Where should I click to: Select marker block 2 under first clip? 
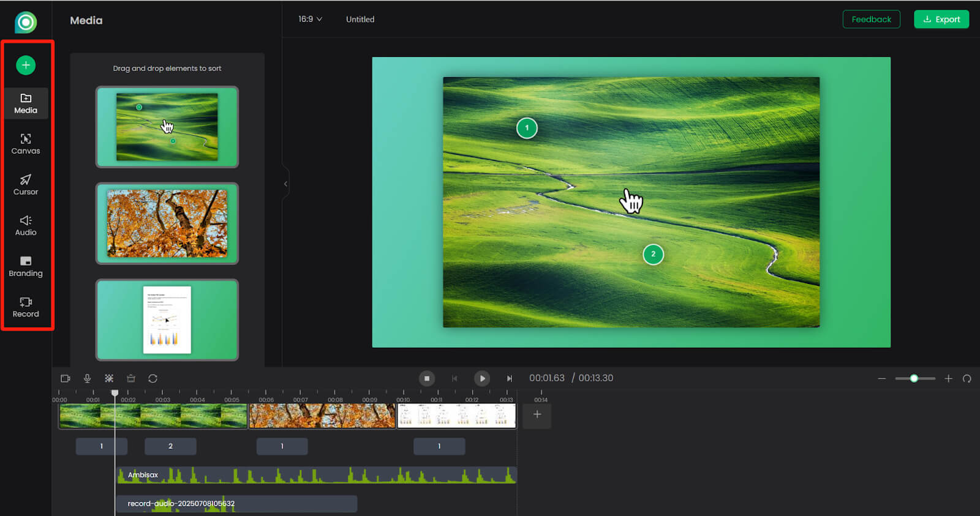(170, 446)
